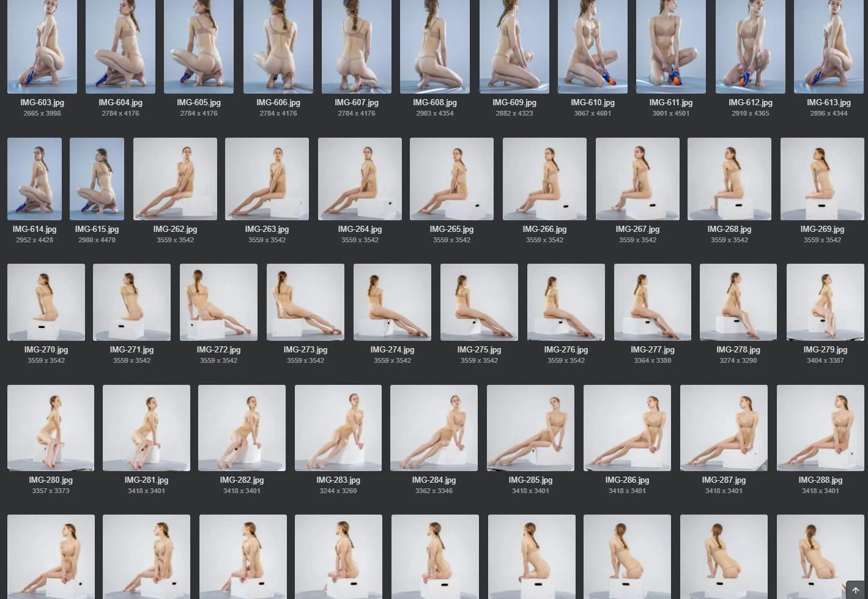The height and width of the screenshot is (599, 868).
Task: Open thumbnail IMG-610.jpg
Action: (x=593, y=47)
